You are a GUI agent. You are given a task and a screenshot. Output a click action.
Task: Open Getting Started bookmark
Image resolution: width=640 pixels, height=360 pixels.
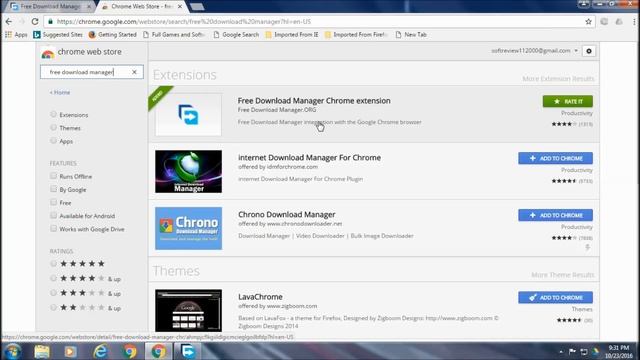click(113, 35)
